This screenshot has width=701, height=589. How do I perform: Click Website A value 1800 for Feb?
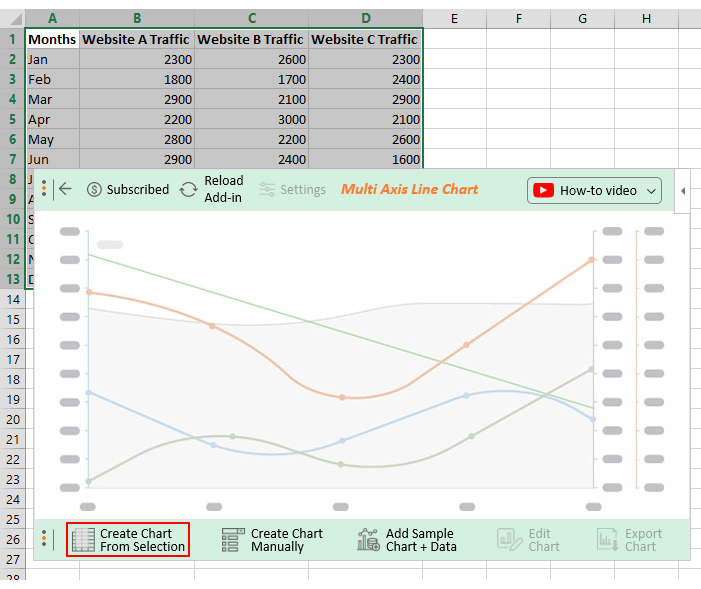[x=137, y=79]
